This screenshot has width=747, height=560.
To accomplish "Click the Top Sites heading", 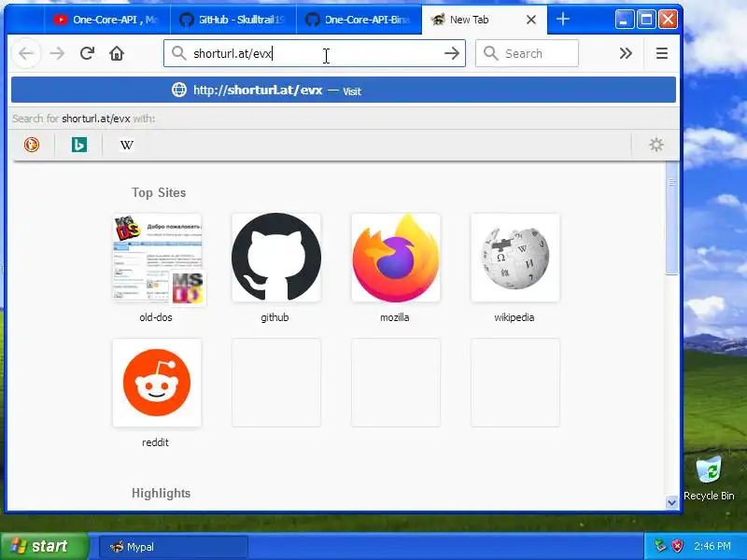I will (159, 193).
